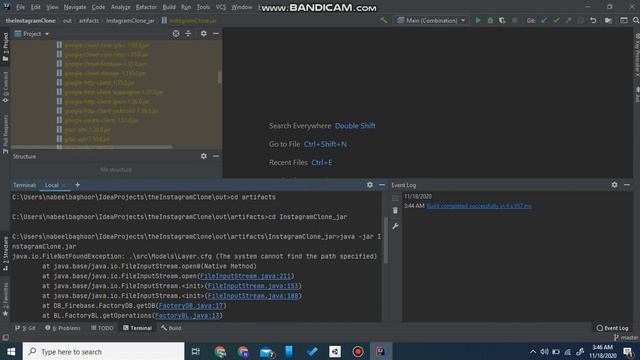
Task: Toggle the Commit sidebar tool button
Action: click(x=5, y=87)
